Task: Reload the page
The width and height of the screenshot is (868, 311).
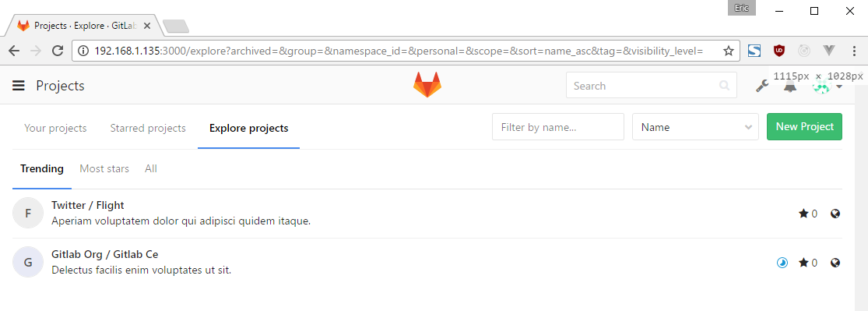Action: pos(57,51)
